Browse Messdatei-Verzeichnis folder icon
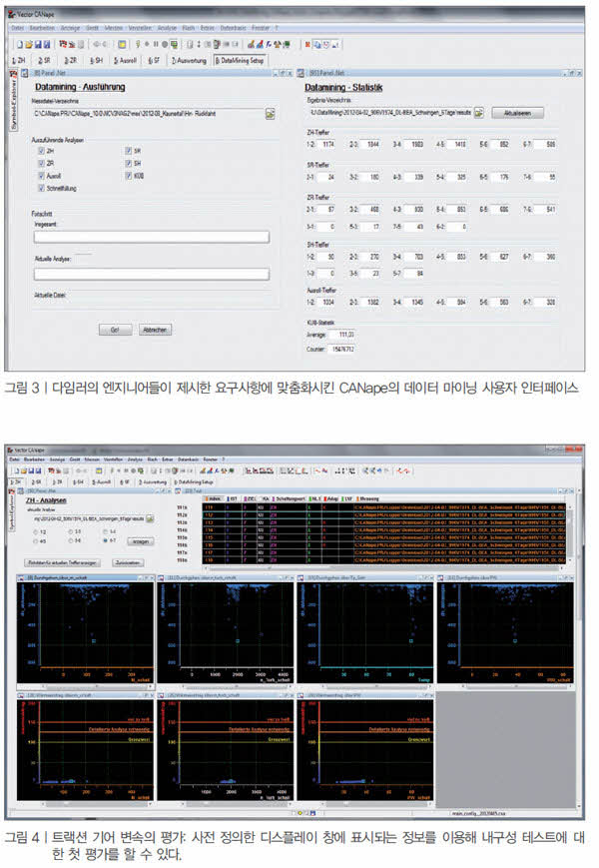The image size is (599, 868). coord(270,114)
